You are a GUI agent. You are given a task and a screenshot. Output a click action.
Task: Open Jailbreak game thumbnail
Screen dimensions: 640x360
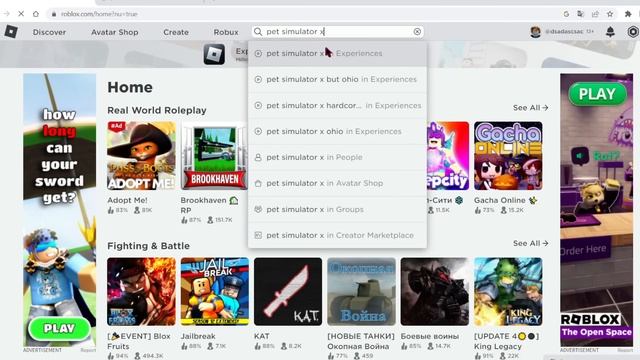coord(215,291)
